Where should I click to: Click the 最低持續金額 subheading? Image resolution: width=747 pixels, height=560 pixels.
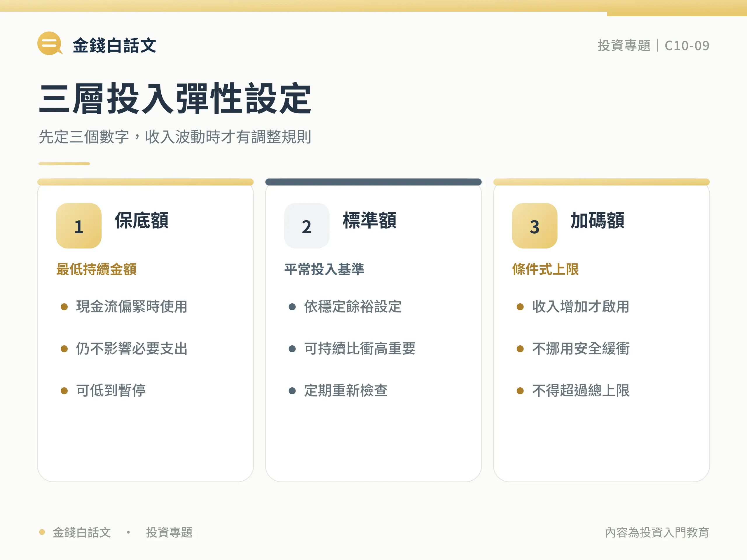[x=96, y=269]
